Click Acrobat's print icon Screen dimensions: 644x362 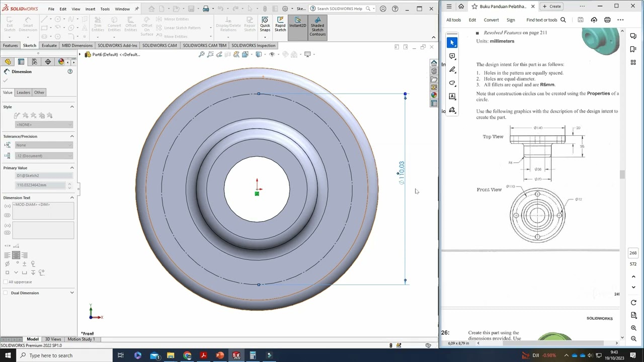click(x=607, y=20)
